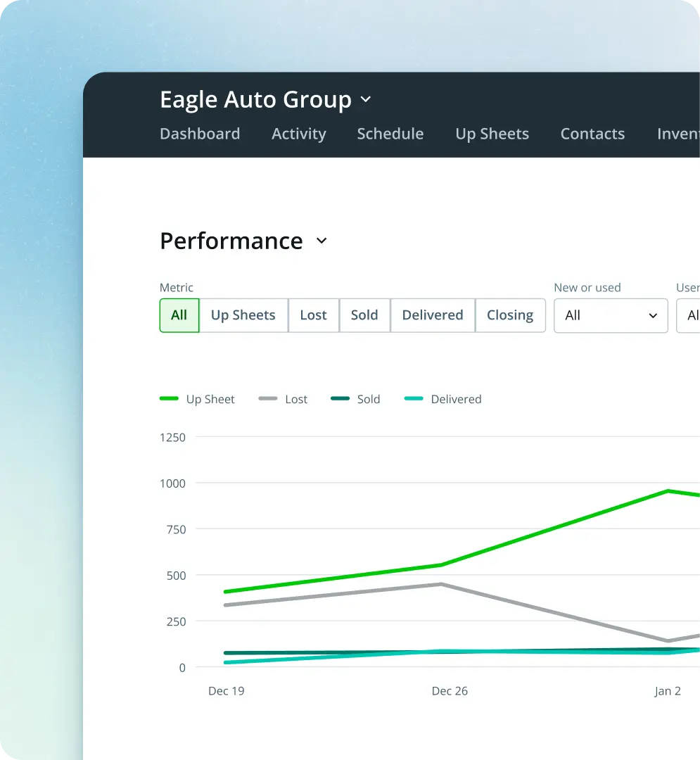Screen dimensions: 700x760
Task: Click the green Up Sheet legend marker
Action: tap(168, 399)
